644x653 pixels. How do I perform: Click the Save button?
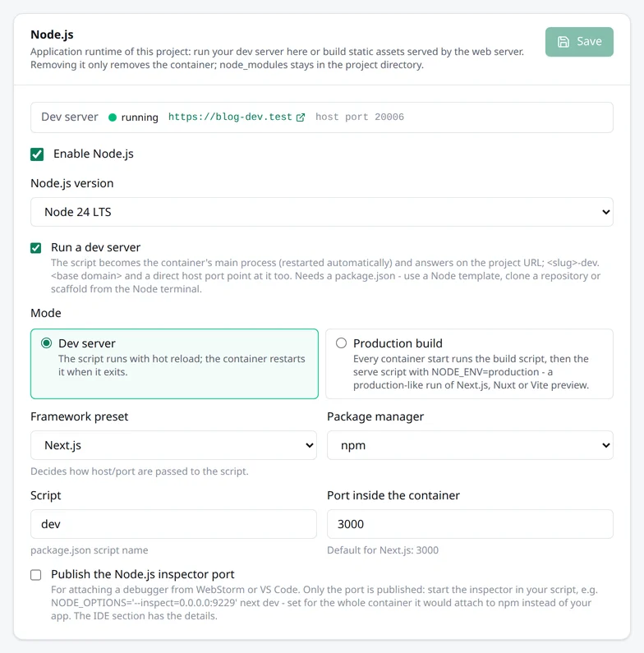(579, 42)
